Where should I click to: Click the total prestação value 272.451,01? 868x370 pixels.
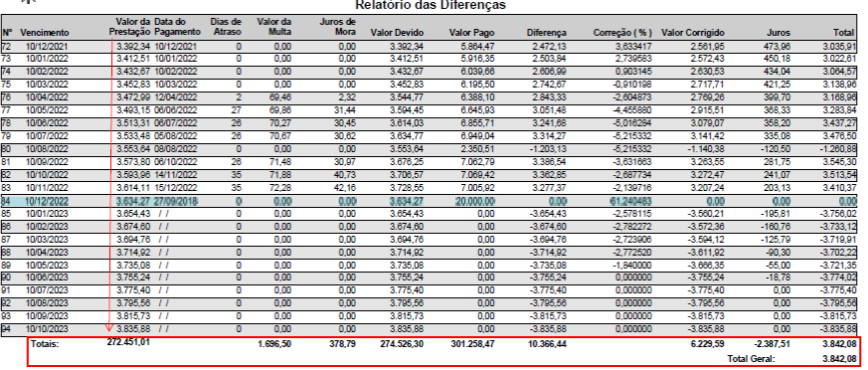[128, 342]
